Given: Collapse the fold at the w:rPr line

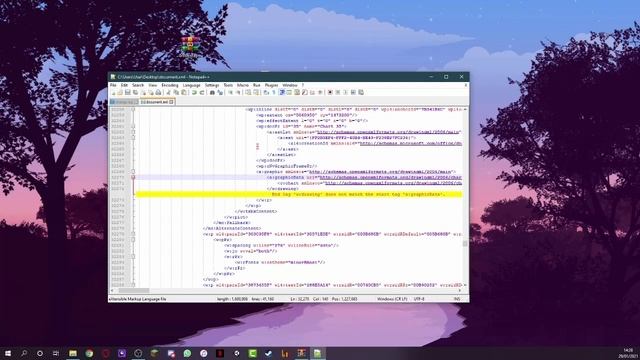Looking at the screenshot, I should tap(133, 256).
